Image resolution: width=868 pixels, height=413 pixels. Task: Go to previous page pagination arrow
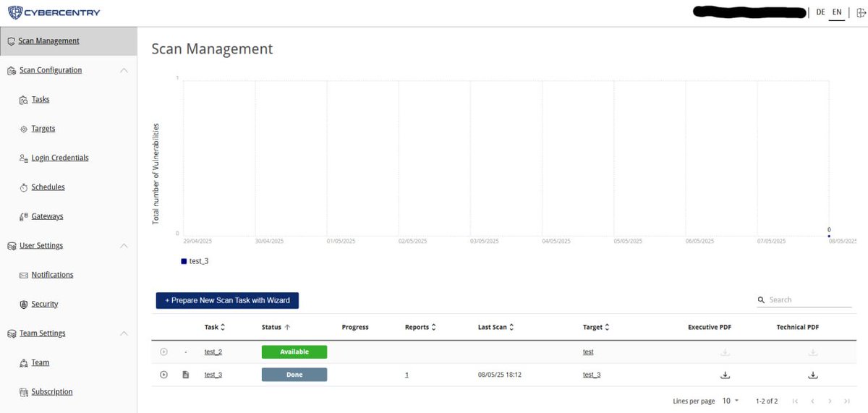click(x=812, y=401)
